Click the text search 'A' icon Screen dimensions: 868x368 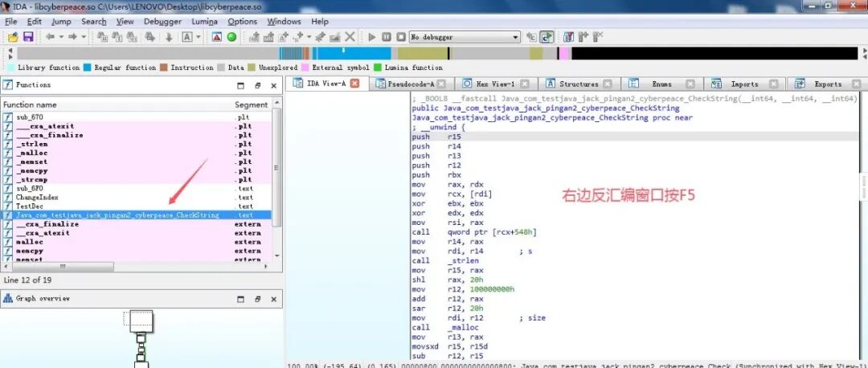tap(186, 37)
